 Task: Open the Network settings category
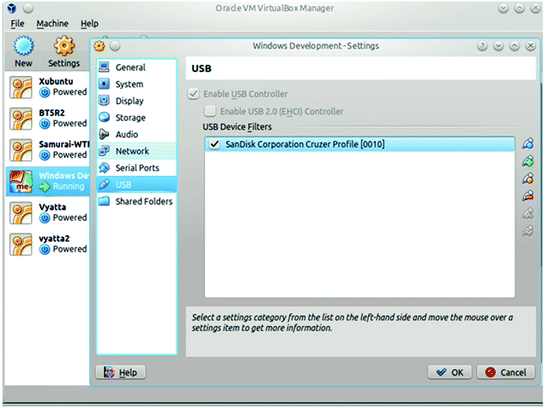[x=137, y=151]
